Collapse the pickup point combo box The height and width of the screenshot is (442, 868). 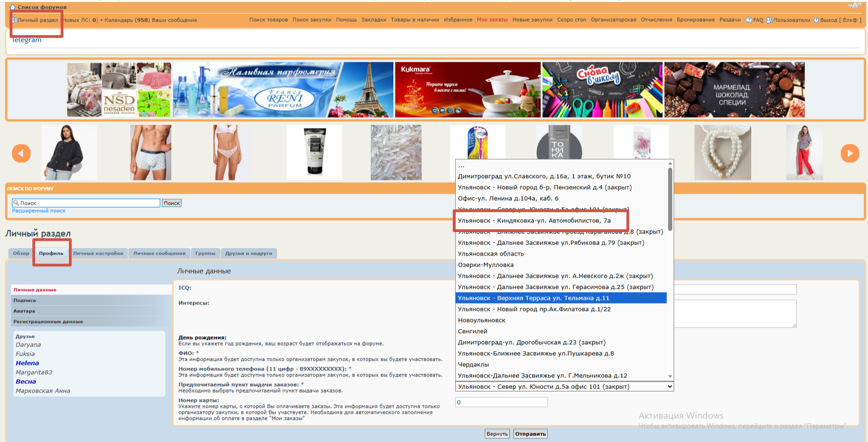click(669, 387)
